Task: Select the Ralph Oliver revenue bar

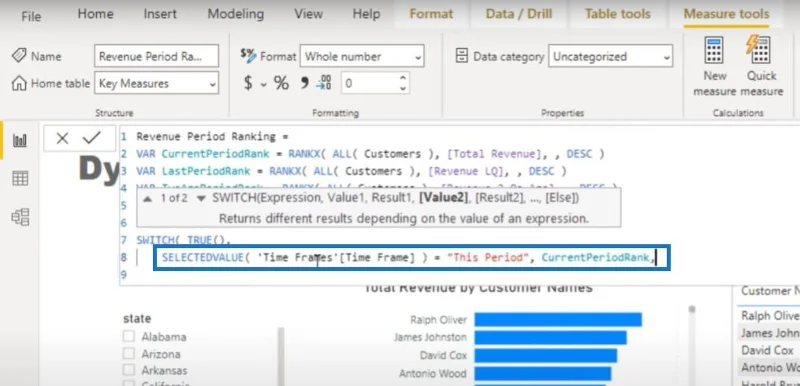Action: tap(558, 320)
